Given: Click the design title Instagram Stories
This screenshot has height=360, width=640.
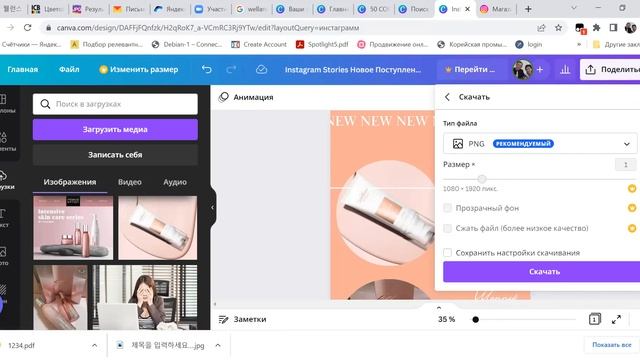Looking at the screenshot, I should tap(353, 69).
